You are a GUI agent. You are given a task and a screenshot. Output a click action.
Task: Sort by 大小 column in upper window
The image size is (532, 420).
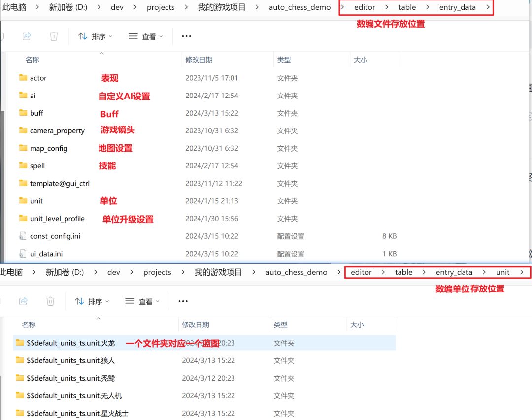click(360, 60)
